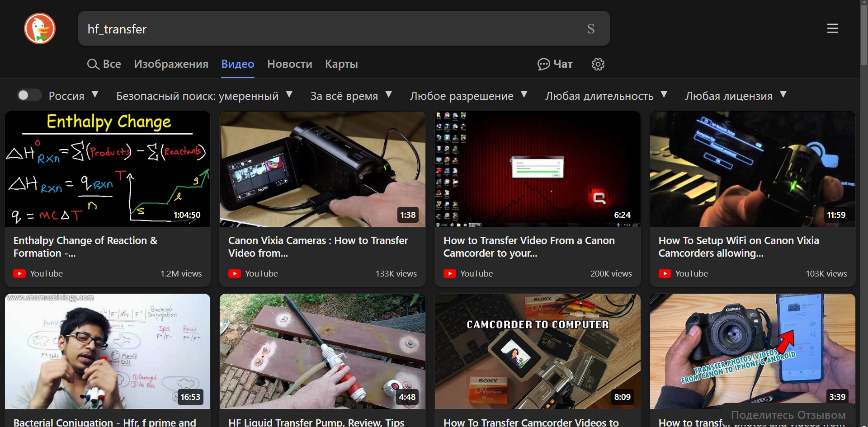Viewport: 868px width, 427px height.
Task: Click red desktop 6:24 video thumbnail
Action: click(538, 169)
